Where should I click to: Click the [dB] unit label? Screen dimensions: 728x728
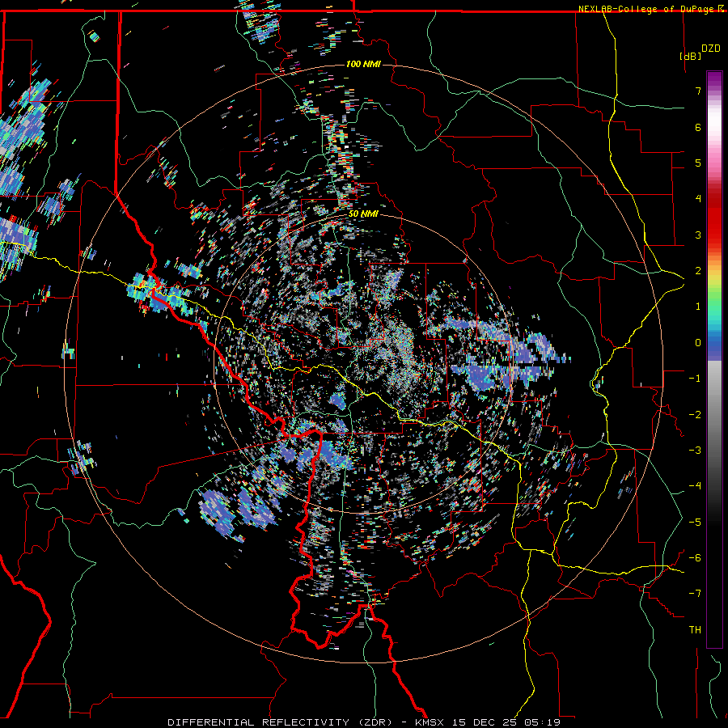coord(691,56)
